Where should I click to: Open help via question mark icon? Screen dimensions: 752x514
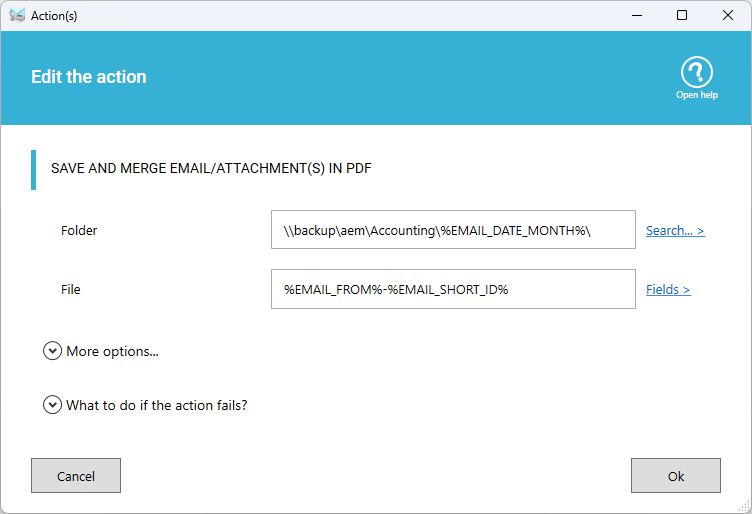pyautogui.click(x=696, y=72)
